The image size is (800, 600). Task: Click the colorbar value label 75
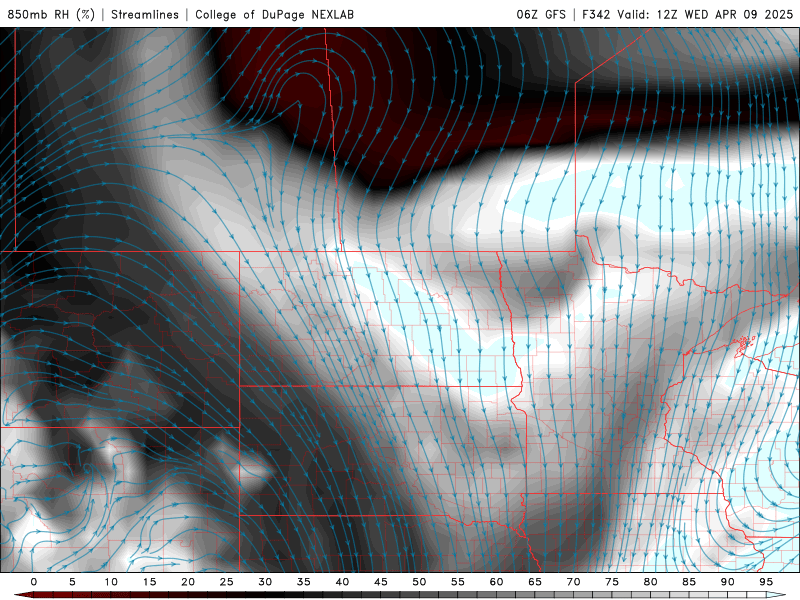(x=612, y=582)
